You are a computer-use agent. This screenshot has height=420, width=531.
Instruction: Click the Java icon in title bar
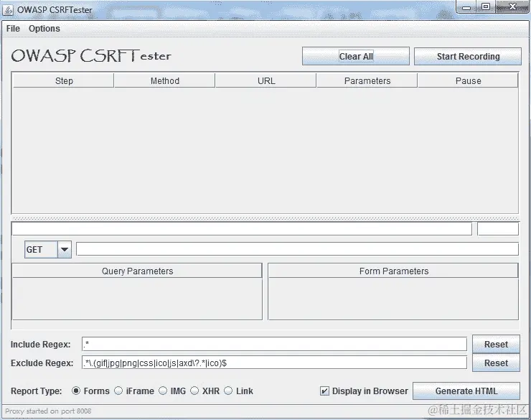tap(8, 10)
